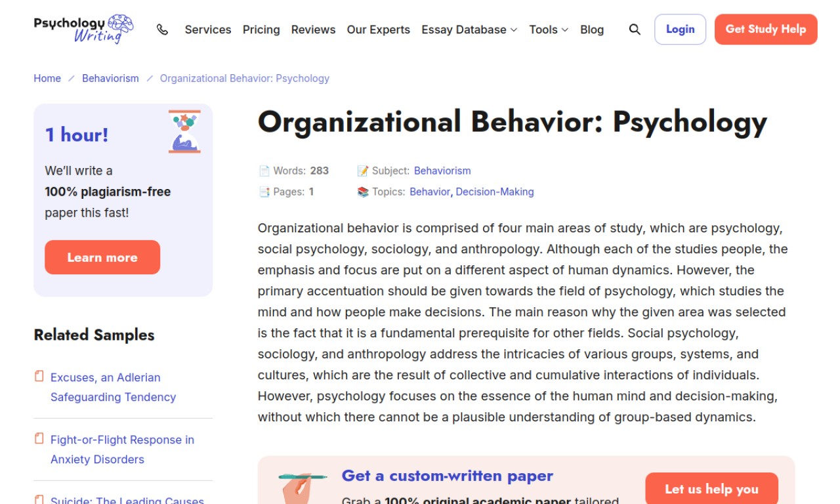Click the Psychology Writing logo

[84, 29]
